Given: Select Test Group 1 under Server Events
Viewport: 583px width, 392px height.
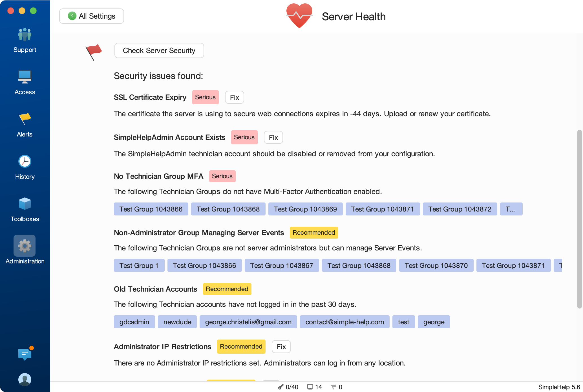Looking at the screenshot, I should (x=139, y=265).
